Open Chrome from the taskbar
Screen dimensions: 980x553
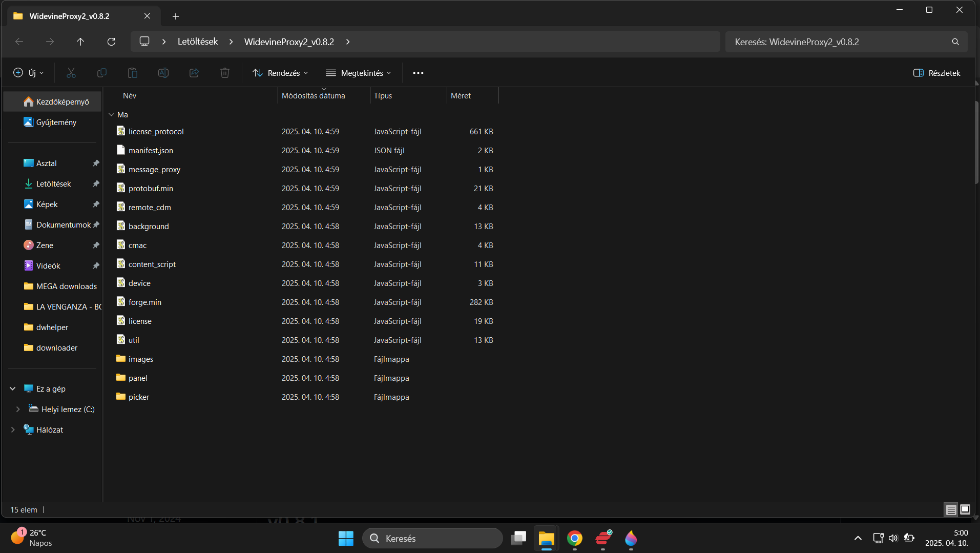pos(574,538)
